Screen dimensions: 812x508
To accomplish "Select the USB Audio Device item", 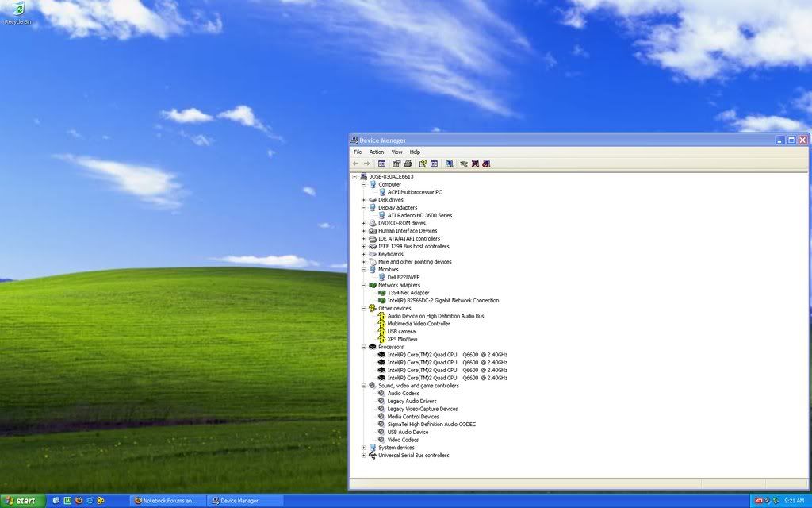I will 408,433.
